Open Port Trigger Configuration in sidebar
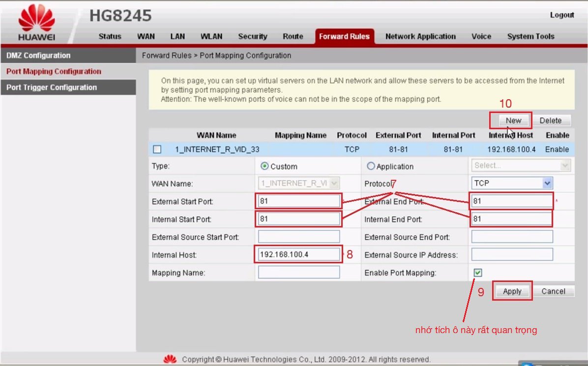This screenshot has height=366, width=588. coord(68,87)
